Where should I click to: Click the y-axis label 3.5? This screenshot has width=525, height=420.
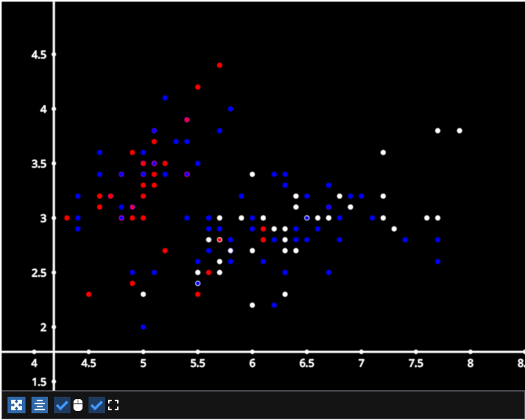39,164
